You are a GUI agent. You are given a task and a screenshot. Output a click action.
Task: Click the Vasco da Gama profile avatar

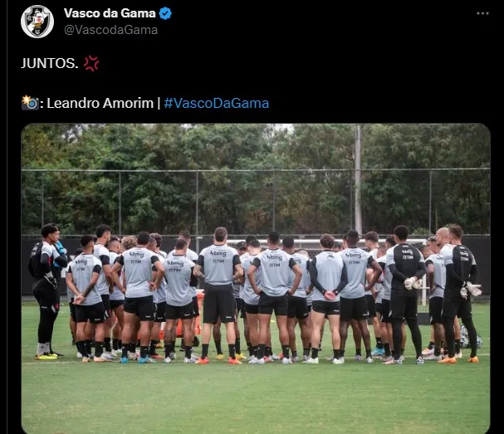pos(37,22)
